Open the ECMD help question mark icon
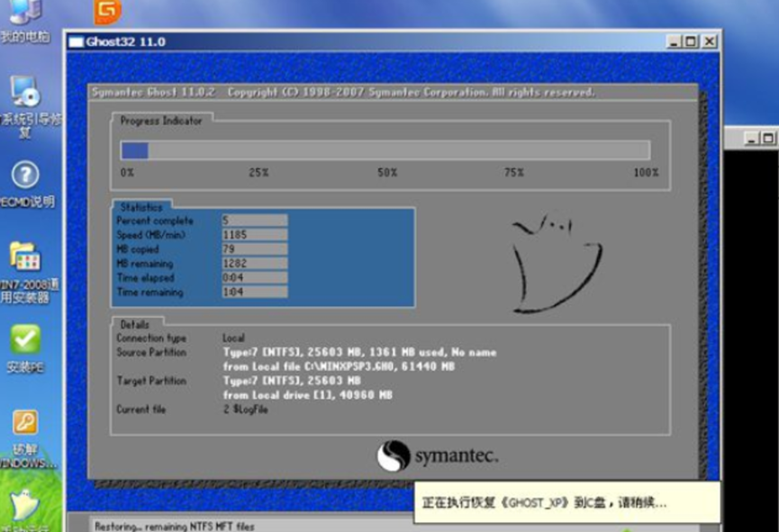779x532 pixels. pyautogui.click(x=24, y=175)
